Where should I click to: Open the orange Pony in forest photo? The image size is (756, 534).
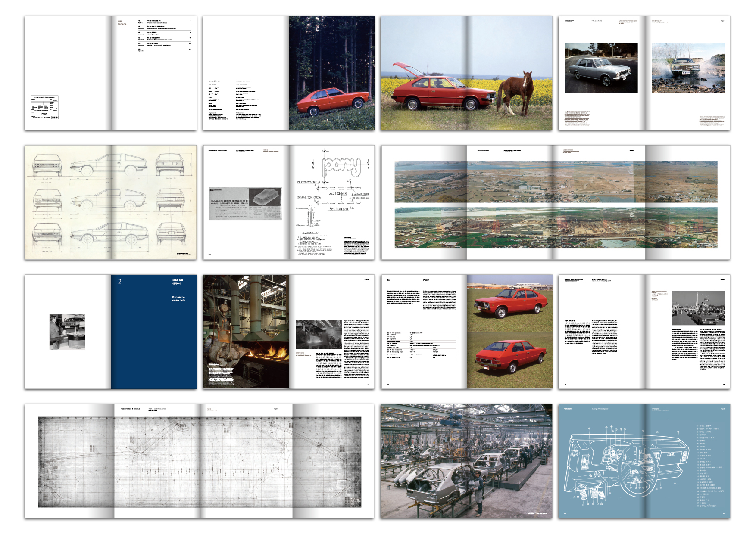(331, 73)
